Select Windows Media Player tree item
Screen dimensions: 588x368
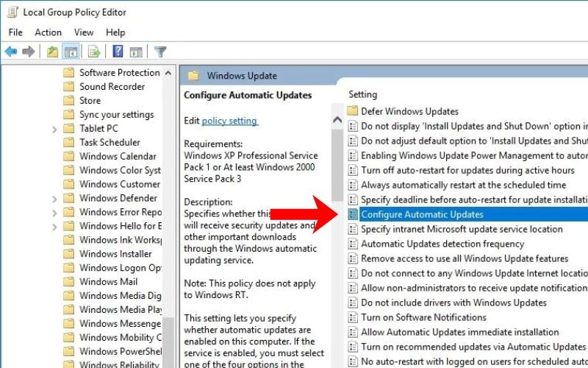tap(121, 309)
